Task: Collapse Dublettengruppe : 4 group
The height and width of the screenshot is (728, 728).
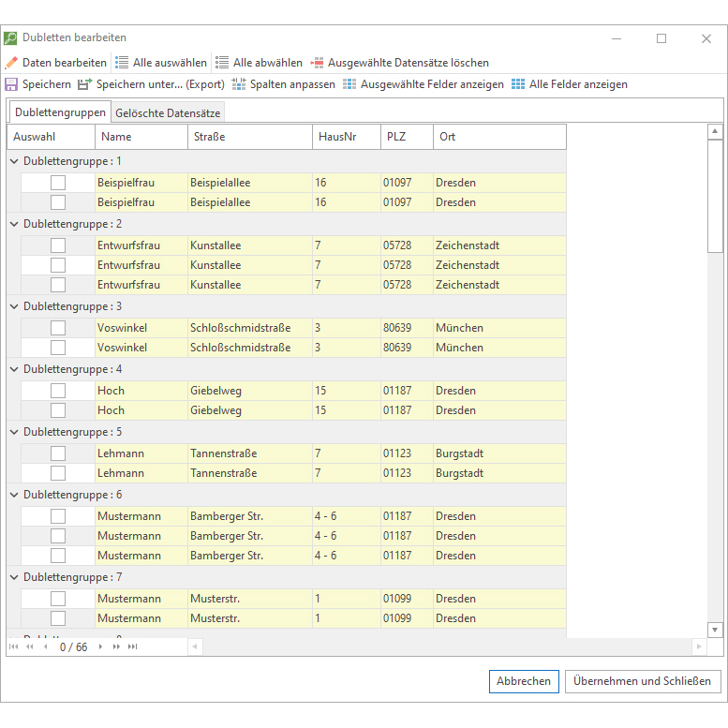Action: [15, 369]
